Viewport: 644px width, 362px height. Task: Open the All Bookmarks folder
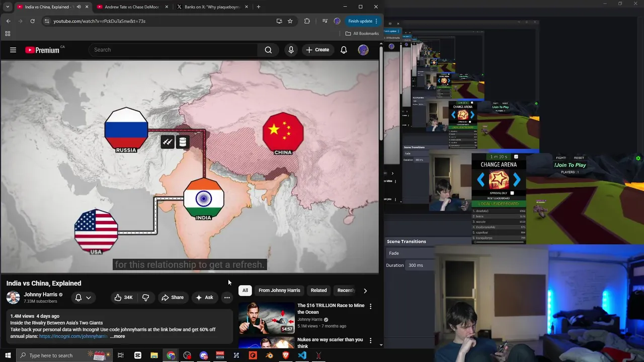click(362, 34)
